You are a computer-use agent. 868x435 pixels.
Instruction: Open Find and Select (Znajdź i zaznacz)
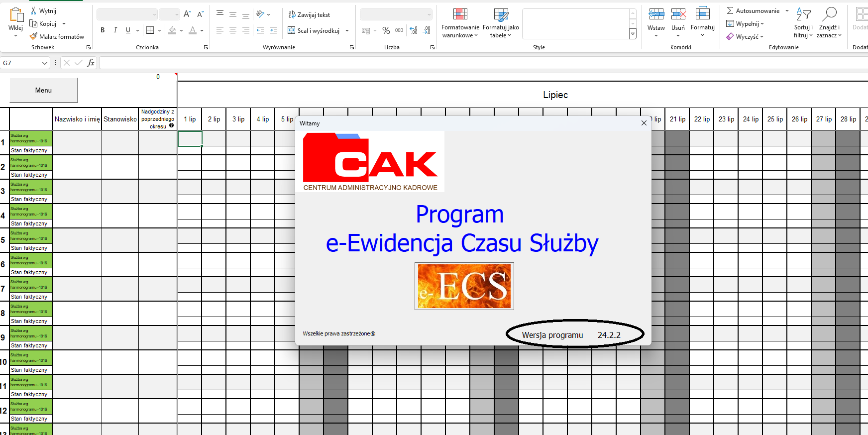[829, 23]
